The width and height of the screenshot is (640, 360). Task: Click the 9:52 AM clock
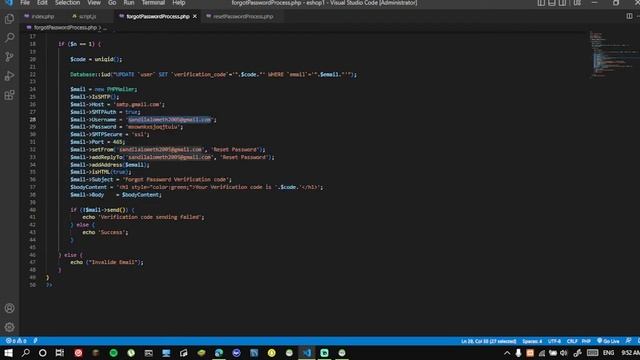click(x=630, y=353)
